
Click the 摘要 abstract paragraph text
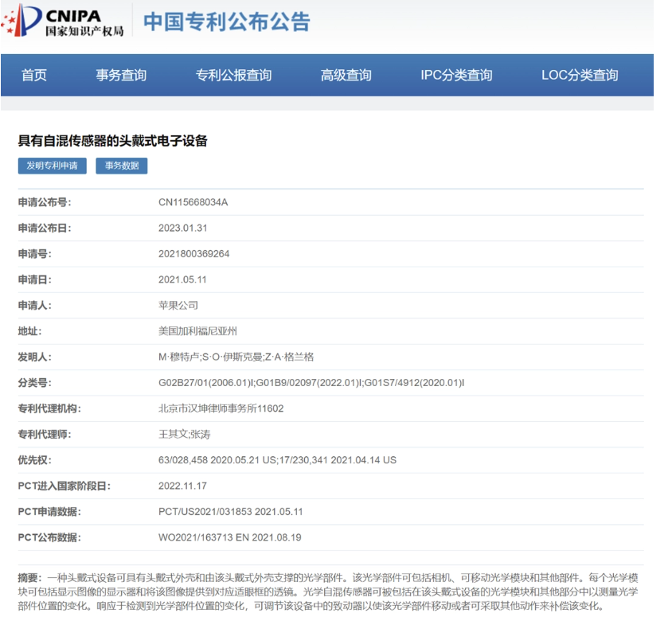[x=326, y=592]
